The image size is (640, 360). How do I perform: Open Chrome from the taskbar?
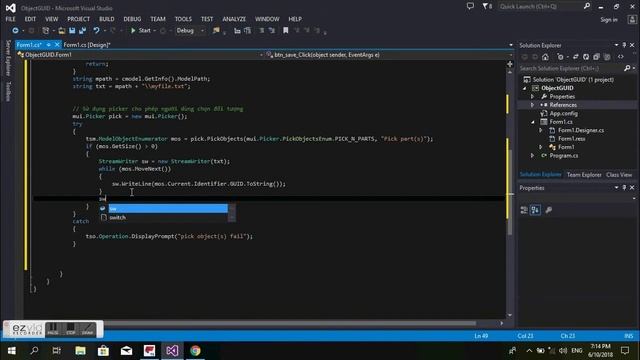coord(195,351)
